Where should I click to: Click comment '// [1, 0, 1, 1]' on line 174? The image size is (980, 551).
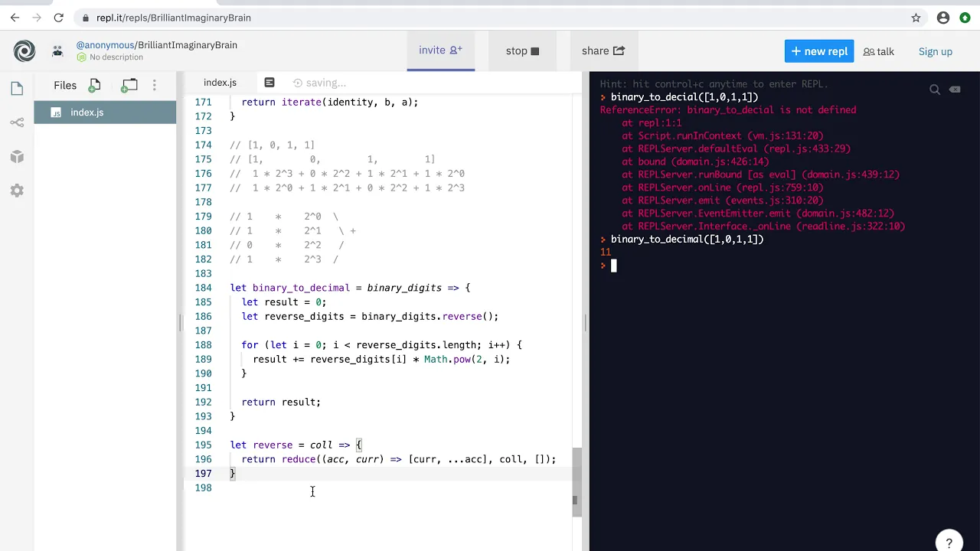pos(272,145)
